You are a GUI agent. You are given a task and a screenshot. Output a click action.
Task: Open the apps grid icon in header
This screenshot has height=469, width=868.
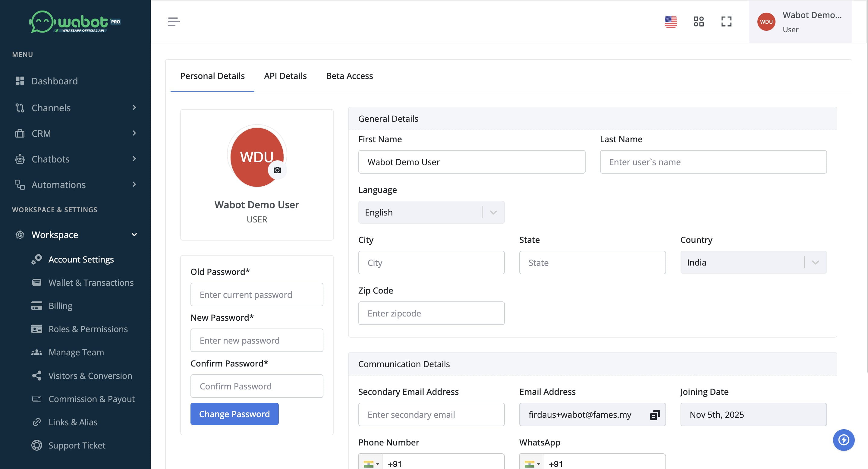pyautogui.click(x=699, y=22)
